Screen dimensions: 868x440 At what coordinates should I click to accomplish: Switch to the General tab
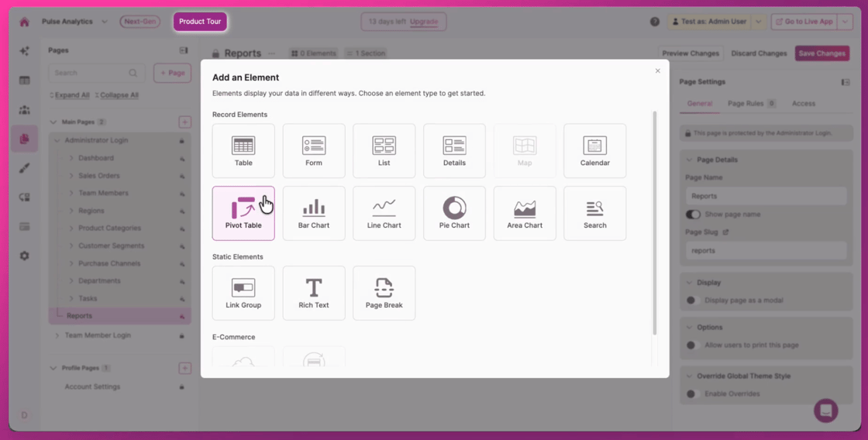pyautogui.click(x=700, y=104)
